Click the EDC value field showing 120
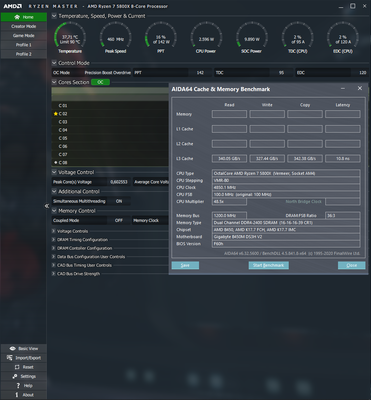371x400 pixels. (359, 73)
